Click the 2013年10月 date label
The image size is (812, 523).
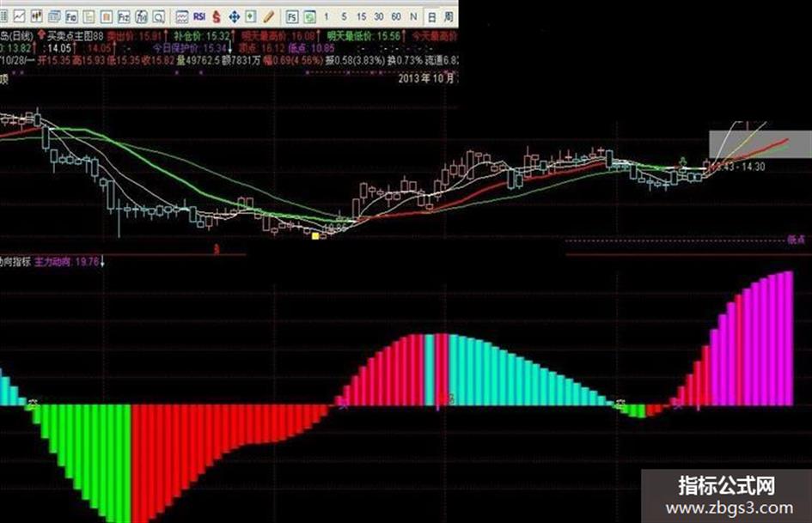click(x=426, y=79)
